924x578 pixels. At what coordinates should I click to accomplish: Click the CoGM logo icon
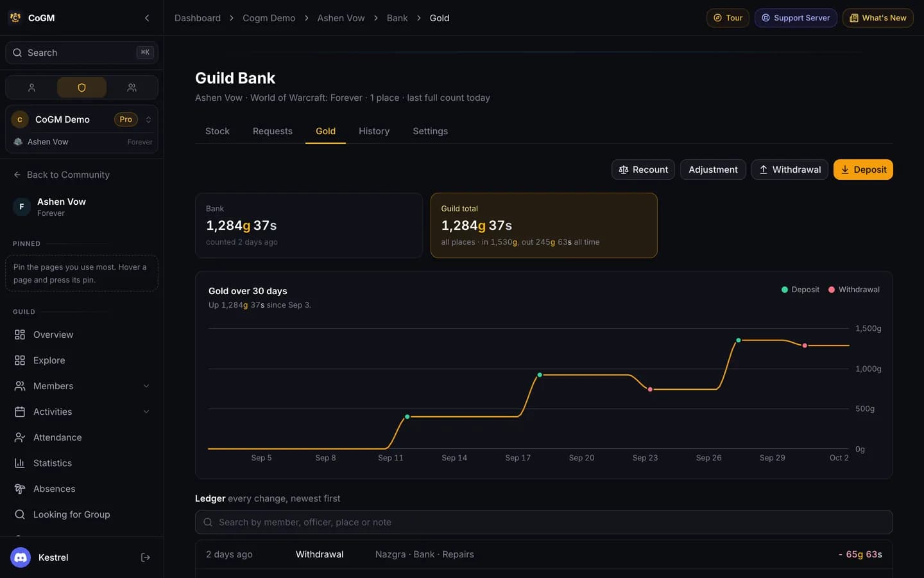pyautogui.click(x=15, y=18)
